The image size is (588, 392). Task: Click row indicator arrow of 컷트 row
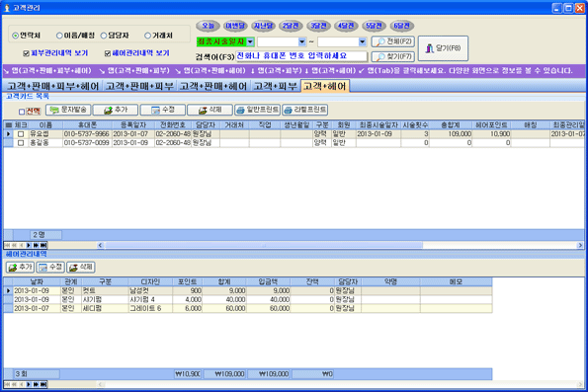(x=8, y=290)
